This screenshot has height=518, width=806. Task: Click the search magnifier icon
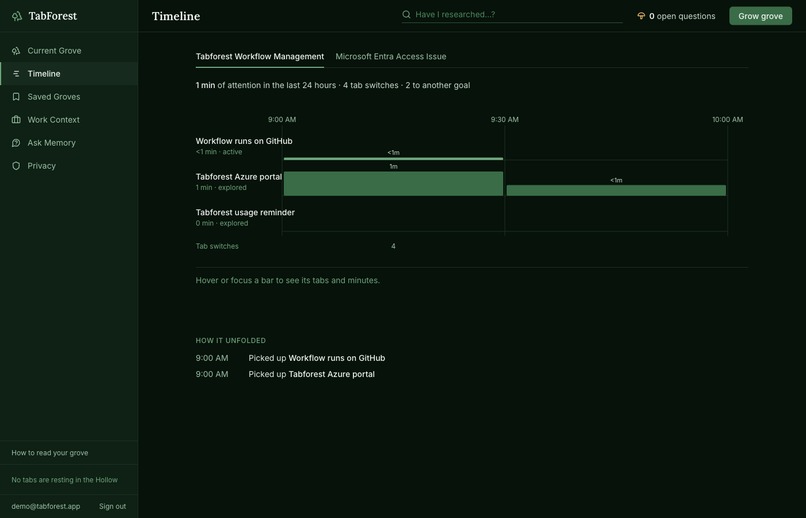[406, 14]
